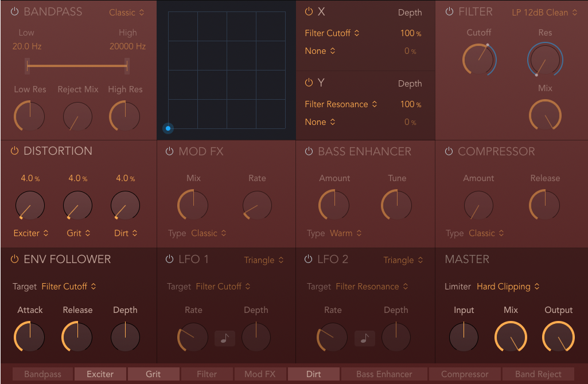588x384 pixels.
Task: Click the Bandpass High 20000 Hz value
Action: coord(127,46)
